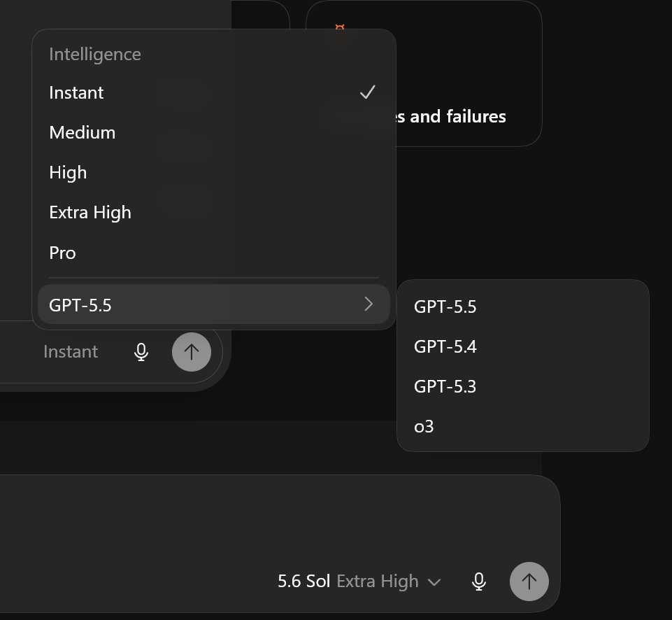Click the microphone icon next to 5.6 Sol
Screen dimensions: 672x620
[x=479, y=582]
